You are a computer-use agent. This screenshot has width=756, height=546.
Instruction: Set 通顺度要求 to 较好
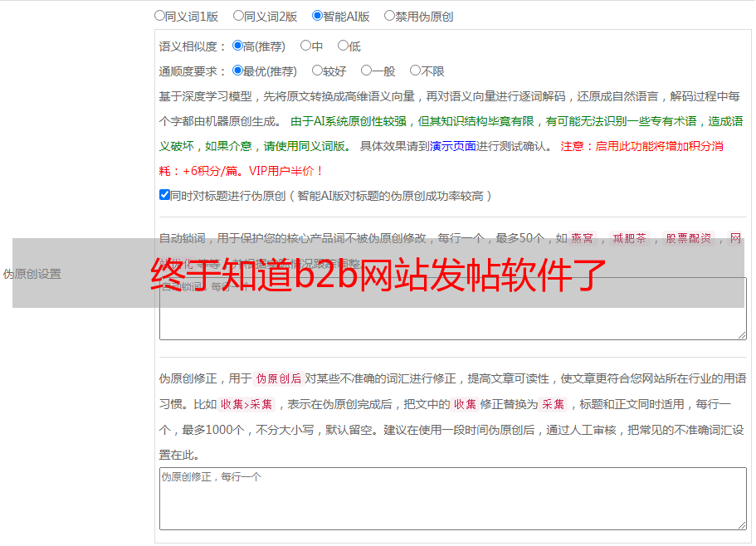coord(317,71)
